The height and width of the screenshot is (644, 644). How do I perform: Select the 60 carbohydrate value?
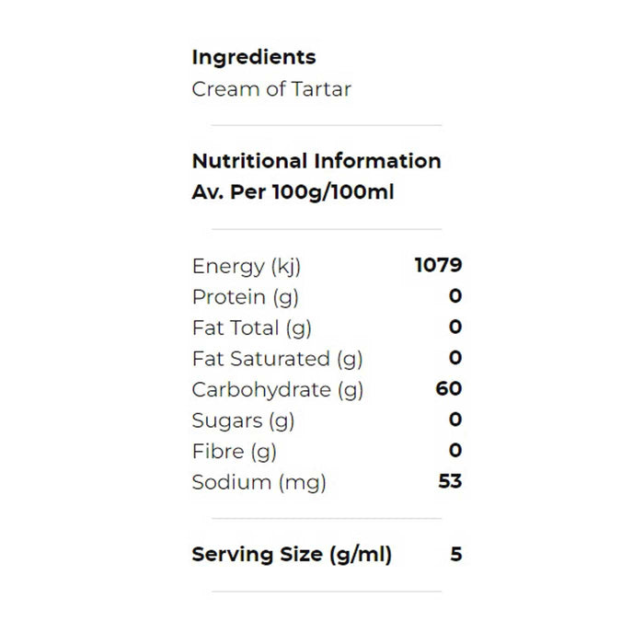pos(448,389)
